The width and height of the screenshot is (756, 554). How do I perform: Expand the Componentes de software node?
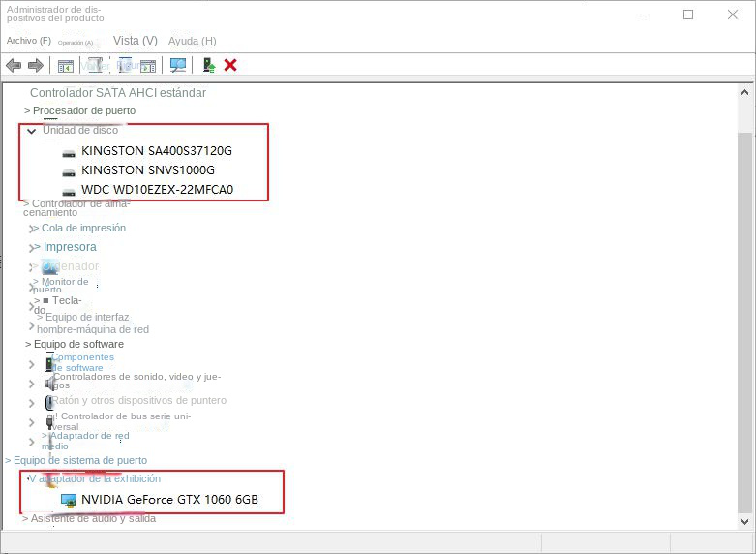point(31,364)
